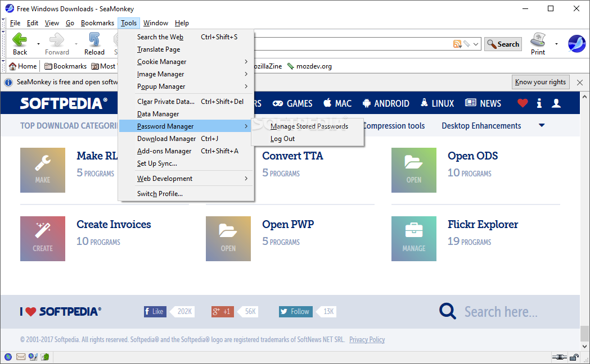The height and width of the screenshot is (364, 590).
Task: Open the Bookmarks folder on the bookmarks toolbar
Action: click(x=65, y=66)
